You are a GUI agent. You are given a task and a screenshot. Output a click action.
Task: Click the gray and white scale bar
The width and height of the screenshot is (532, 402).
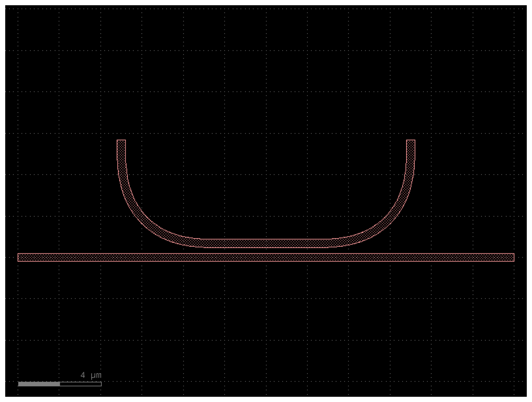[60, 384]
